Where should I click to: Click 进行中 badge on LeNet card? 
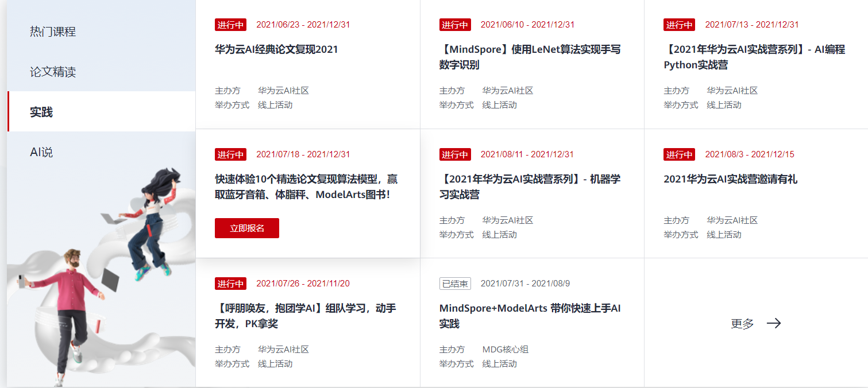[x=455, y=25]
